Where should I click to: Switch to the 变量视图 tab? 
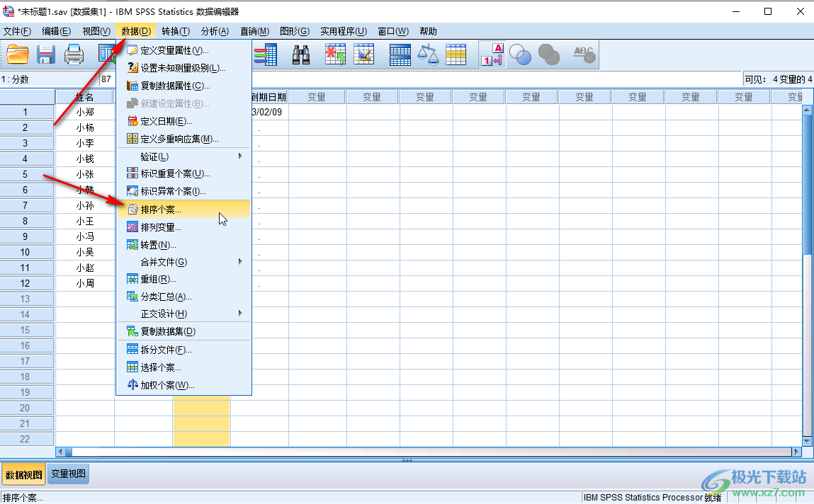[69, 474]
